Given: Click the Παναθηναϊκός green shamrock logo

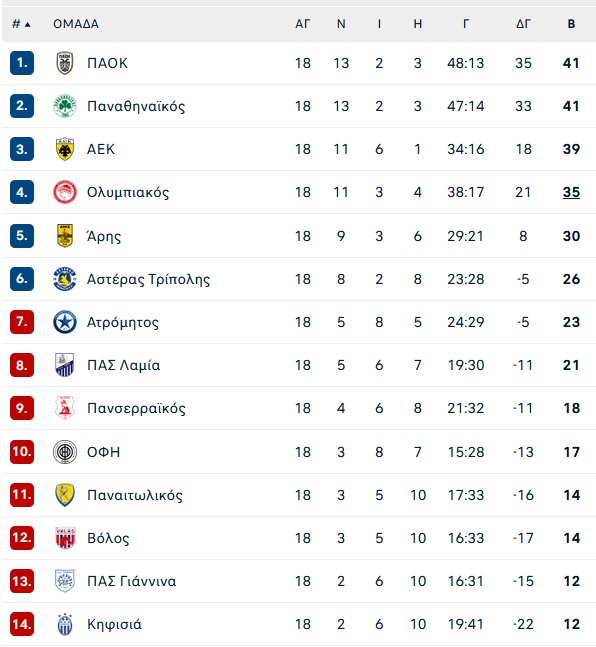Looking at the screenshot, I should click(65, 106).
